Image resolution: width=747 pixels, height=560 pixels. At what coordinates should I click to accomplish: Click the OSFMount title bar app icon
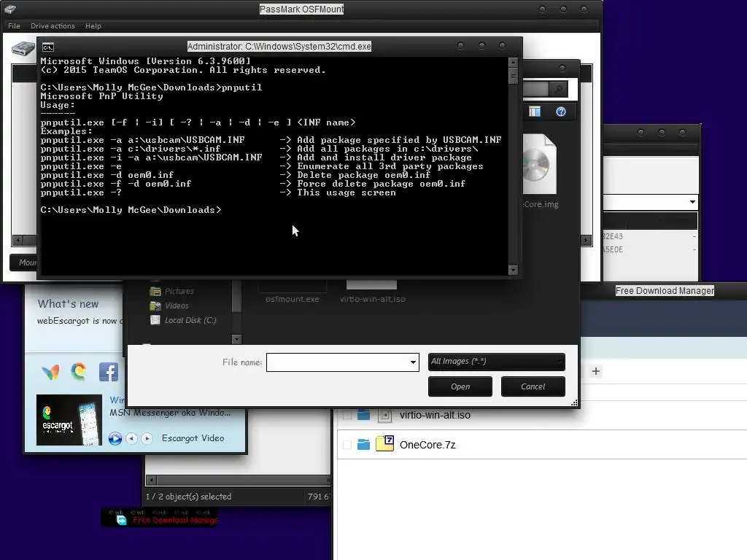pos(10,9)
